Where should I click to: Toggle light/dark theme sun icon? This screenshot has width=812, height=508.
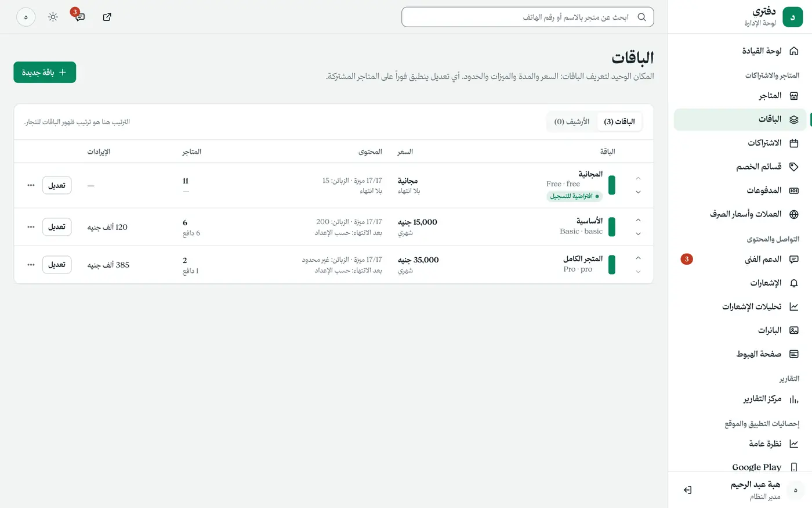(x=53, y=17)
